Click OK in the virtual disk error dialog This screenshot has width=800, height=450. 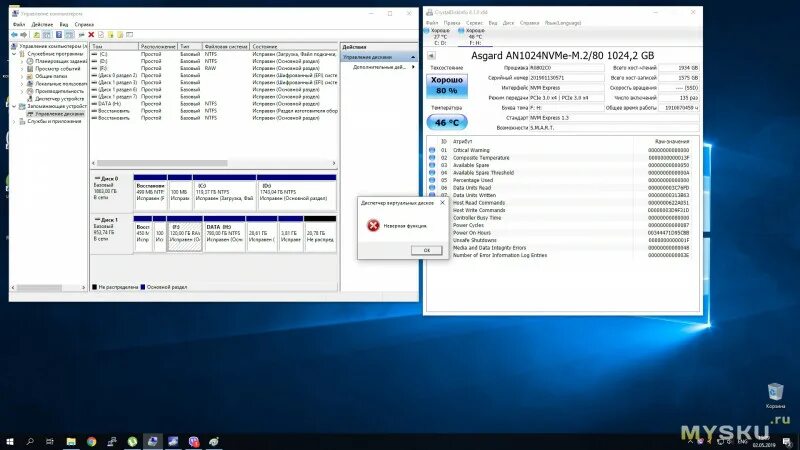427,250
